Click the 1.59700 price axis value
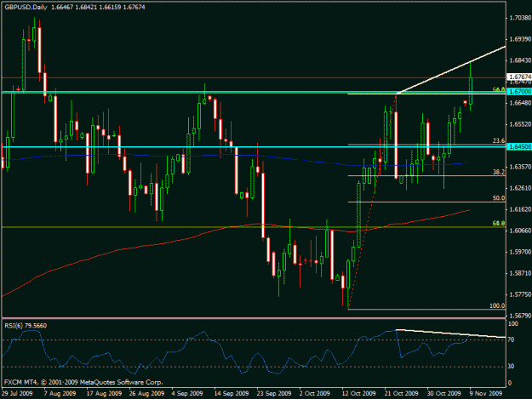Image resolution: width=532 pixels, height=399 pixels. (x=520, y=252)
